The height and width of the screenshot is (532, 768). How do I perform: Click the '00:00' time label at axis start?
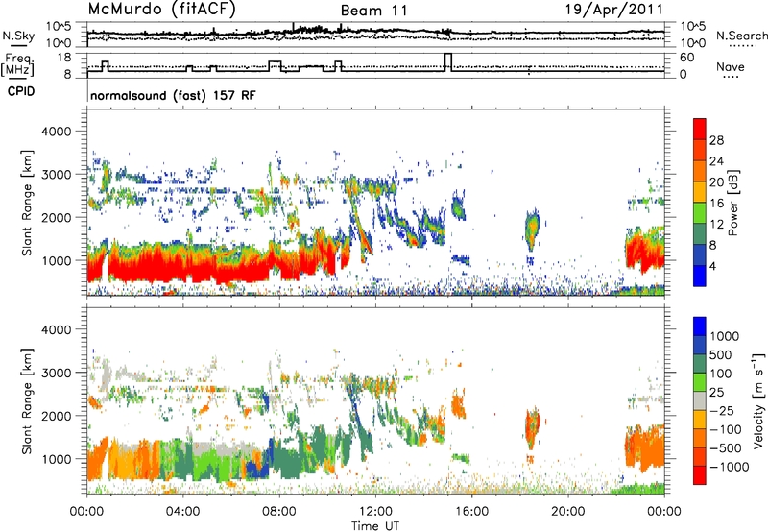(86, 512)
